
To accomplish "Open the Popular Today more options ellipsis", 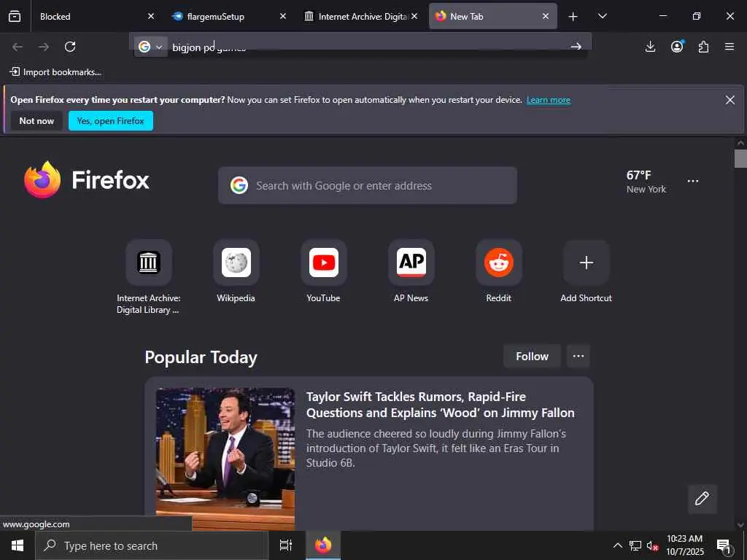I will point(578,356).
